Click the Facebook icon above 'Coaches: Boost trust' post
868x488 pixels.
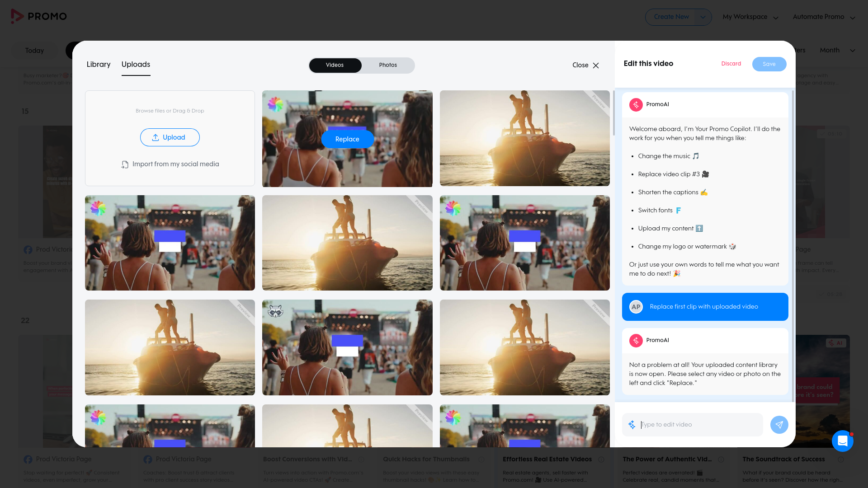tap(148, 459)
